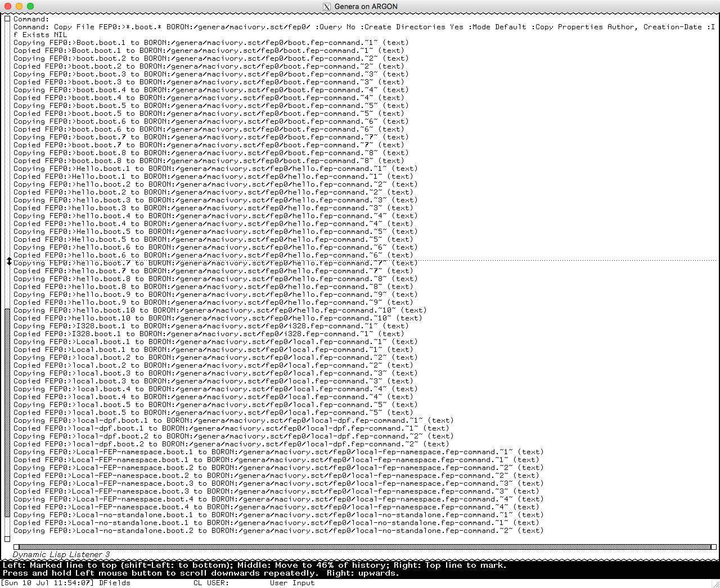Click the yellow minimize window button
This screenshot has height=588, width=720.
click(x=19, y=6)
